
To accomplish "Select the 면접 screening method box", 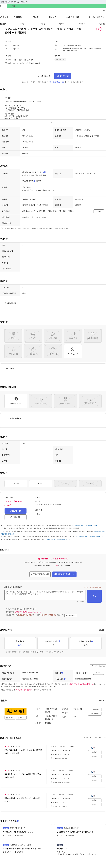I will (x=41, y=484).
